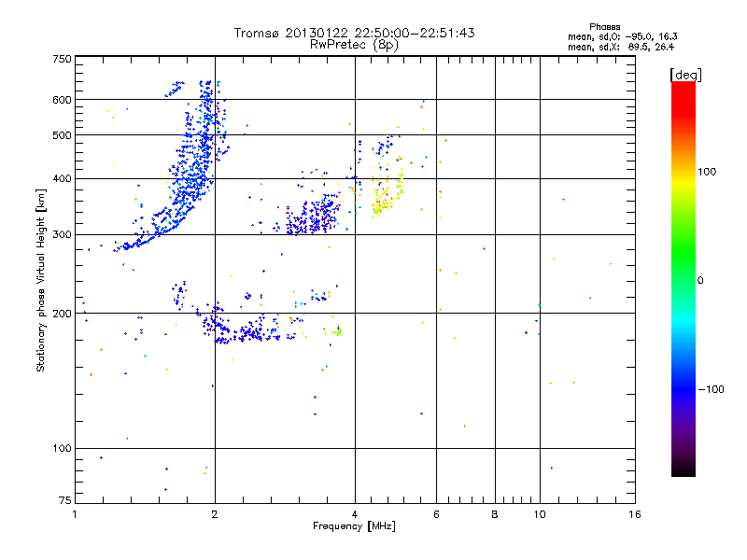Click the Y-axis label "400"
The width and height of the screenshot is (747, 560).
[x=63, y=178]
